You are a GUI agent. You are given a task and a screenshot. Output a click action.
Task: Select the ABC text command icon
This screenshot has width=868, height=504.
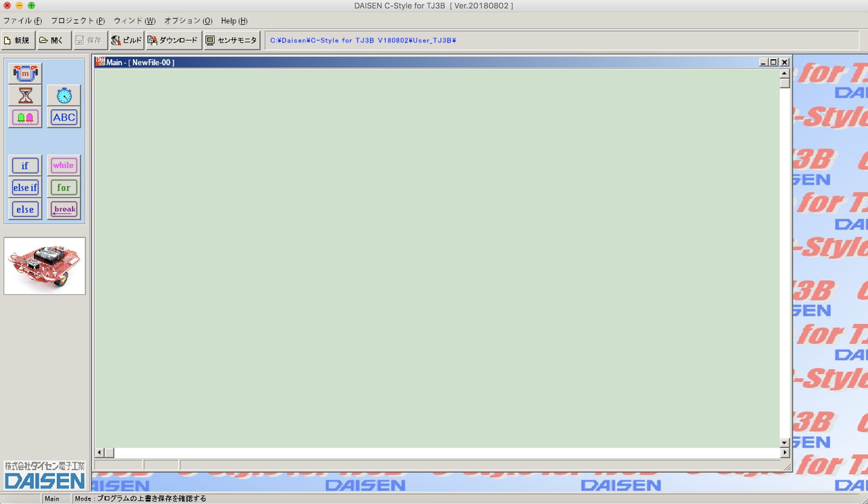[64, 117]
